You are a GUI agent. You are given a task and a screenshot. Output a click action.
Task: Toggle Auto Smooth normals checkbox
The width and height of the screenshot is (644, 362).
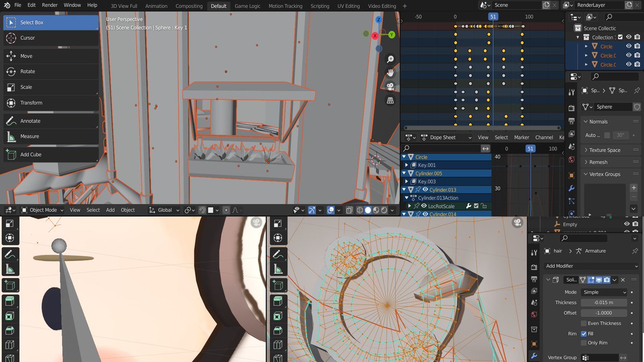click(x=607, y=135)
